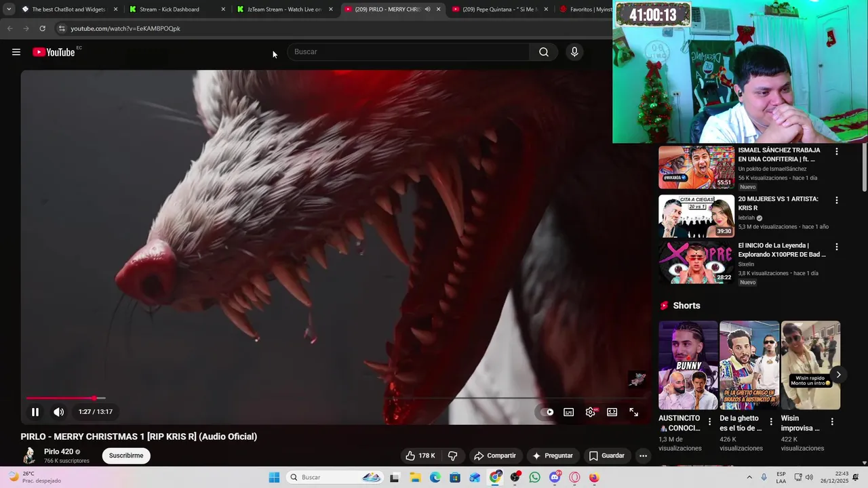Screen dimensions: 868x488
Task: Open Microsoft Store from the taskbar
Action: pos(455,477)
